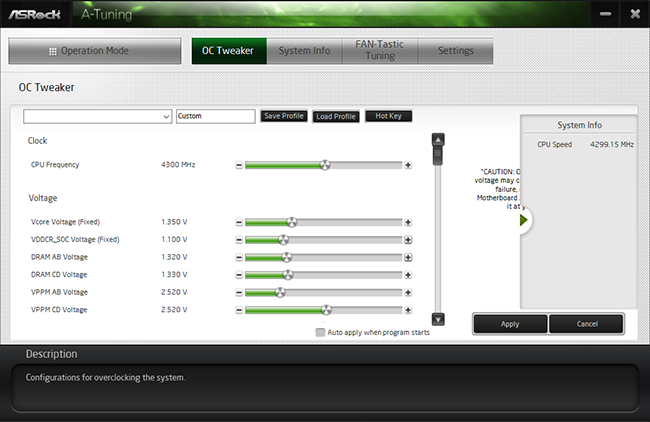Click the Save Profile button
This screenshot has width=650, height=422.
[x=284, y=116]
